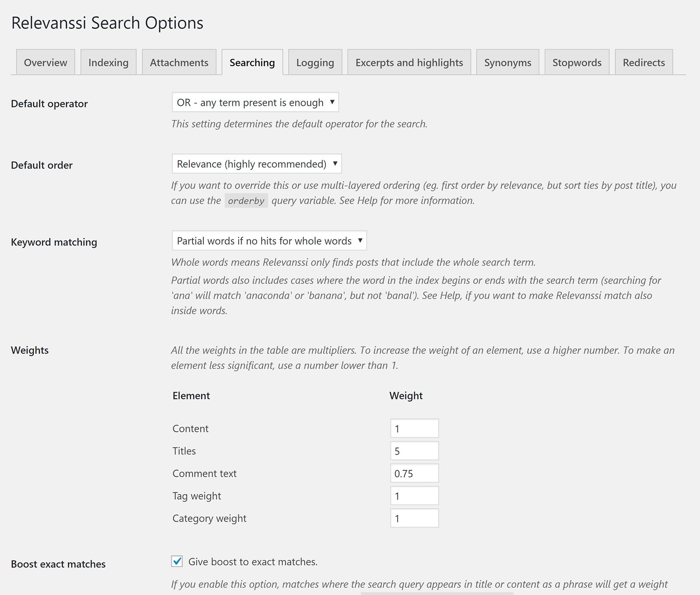The image size is (700, 595).
Task: Uncheck Give boost to exact matches
Action: [x=177, y=561]
